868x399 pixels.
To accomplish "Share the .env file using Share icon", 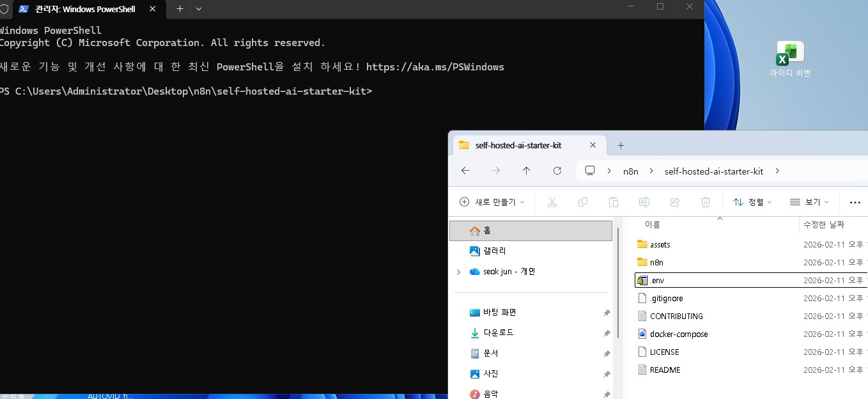I will coord(675,201).
